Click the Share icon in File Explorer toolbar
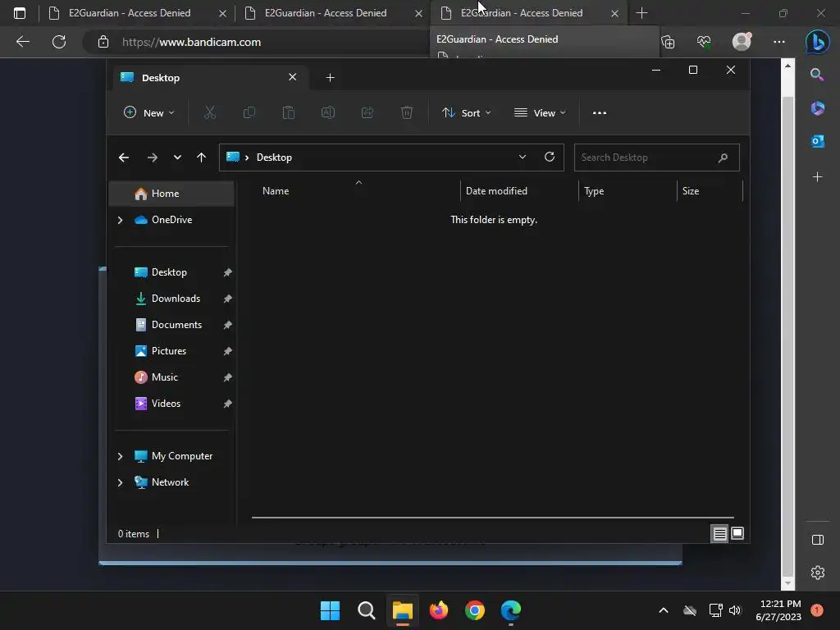Screen dimensions: 840x630 click(x=367, y=112)
